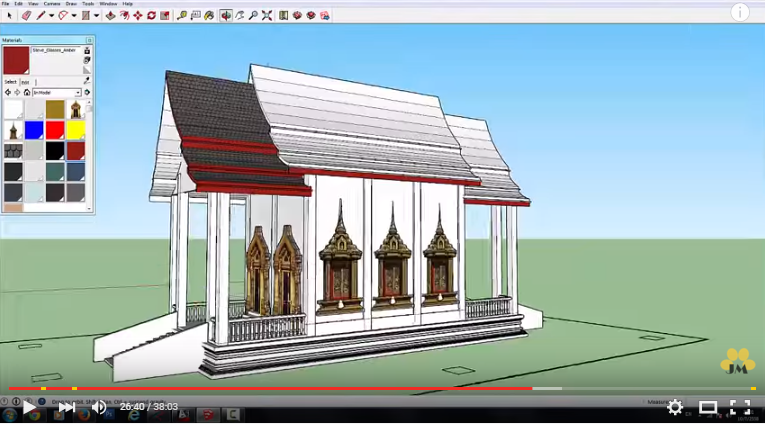Choose the Zoom magnifier tool
The image size is (765, 424).
click(x=253, y=16)
